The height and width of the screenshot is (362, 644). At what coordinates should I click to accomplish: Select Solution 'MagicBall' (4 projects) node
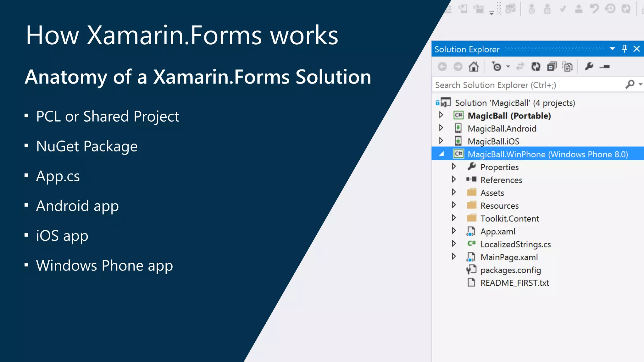(515, 103)
